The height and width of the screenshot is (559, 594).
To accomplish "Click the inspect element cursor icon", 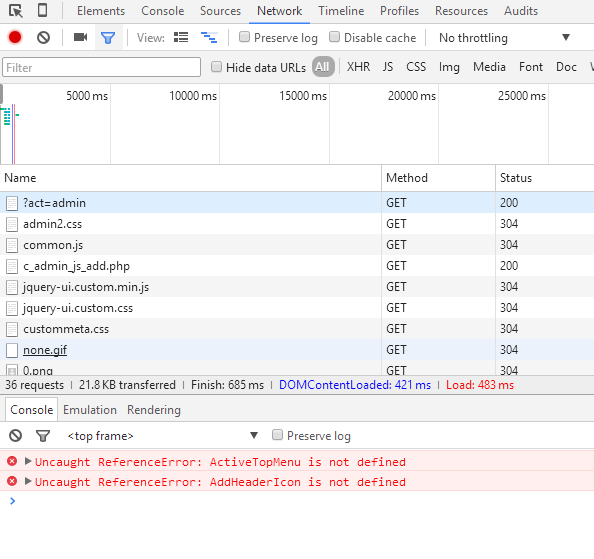I will [16, 11].
